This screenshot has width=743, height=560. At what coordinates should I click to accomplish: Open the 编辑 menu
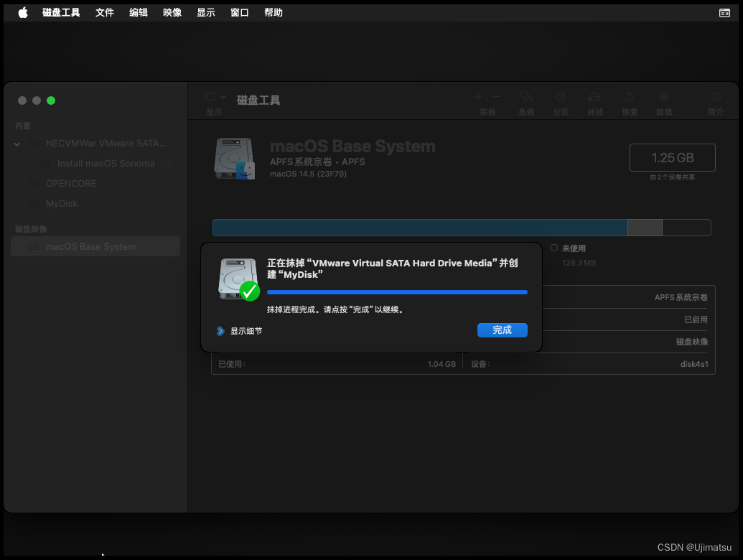[x=139, y=12]
